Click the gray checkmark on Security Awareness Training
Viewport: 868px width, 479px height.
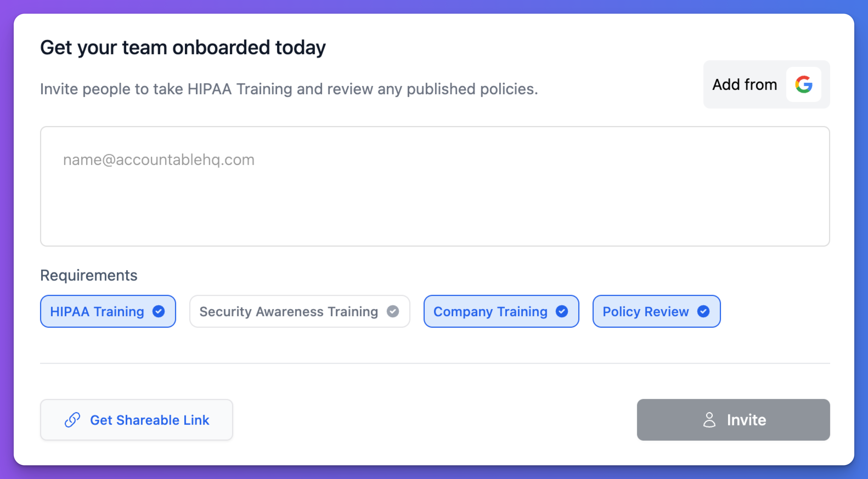pos(393,311)
